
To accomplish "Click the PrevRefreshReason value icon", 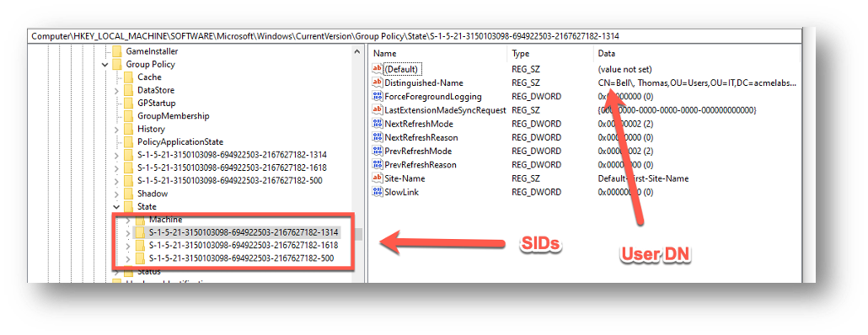I will click(x=378, y=165).
